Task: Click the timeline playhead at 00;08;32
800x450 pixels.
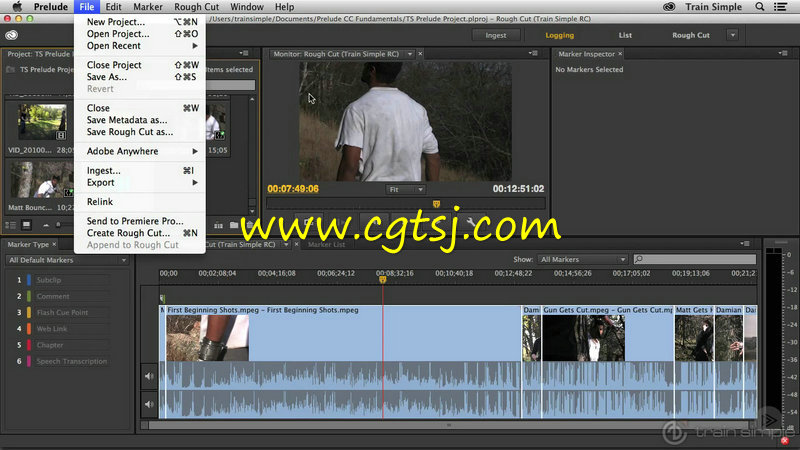Action: (x=382, y=280)
